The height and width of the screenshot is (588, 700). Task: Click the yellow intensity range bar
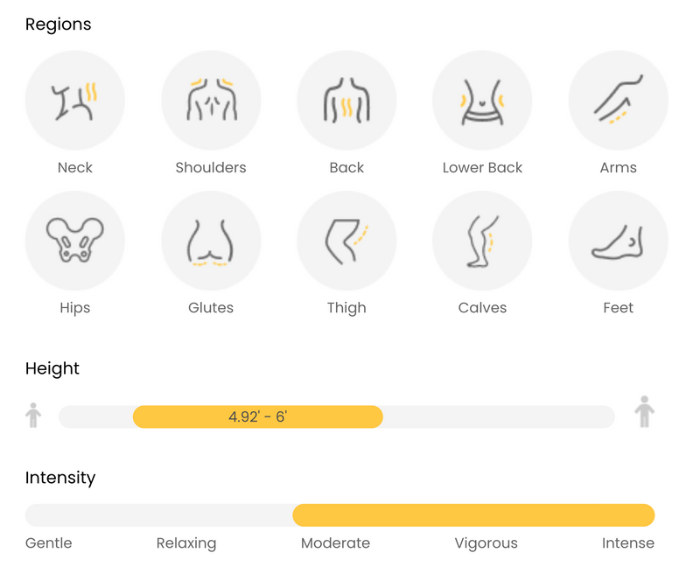(473, 515)
